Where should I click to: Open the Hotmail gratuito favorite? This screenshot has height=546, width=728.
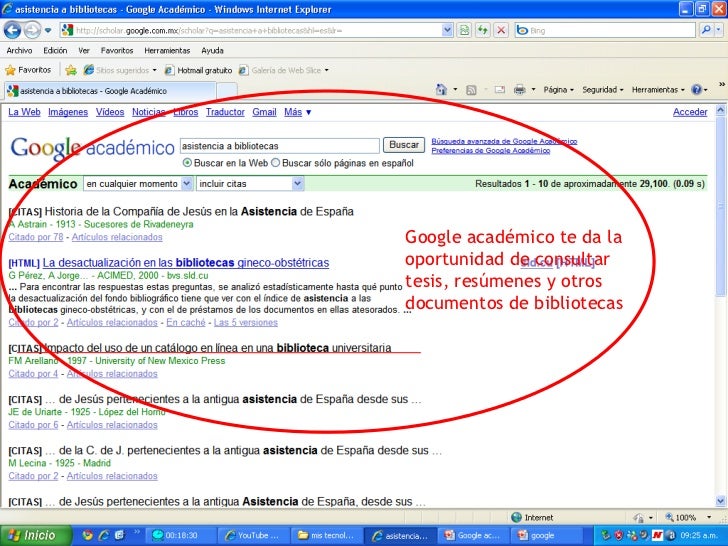199,70
